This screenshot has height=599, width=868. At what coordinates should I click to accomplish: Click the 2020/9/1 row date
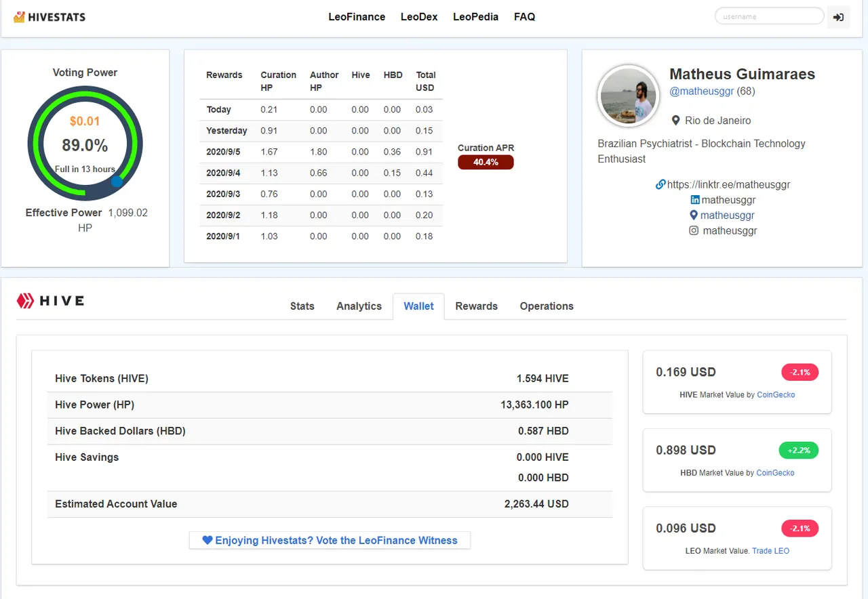tap(223, 236)
